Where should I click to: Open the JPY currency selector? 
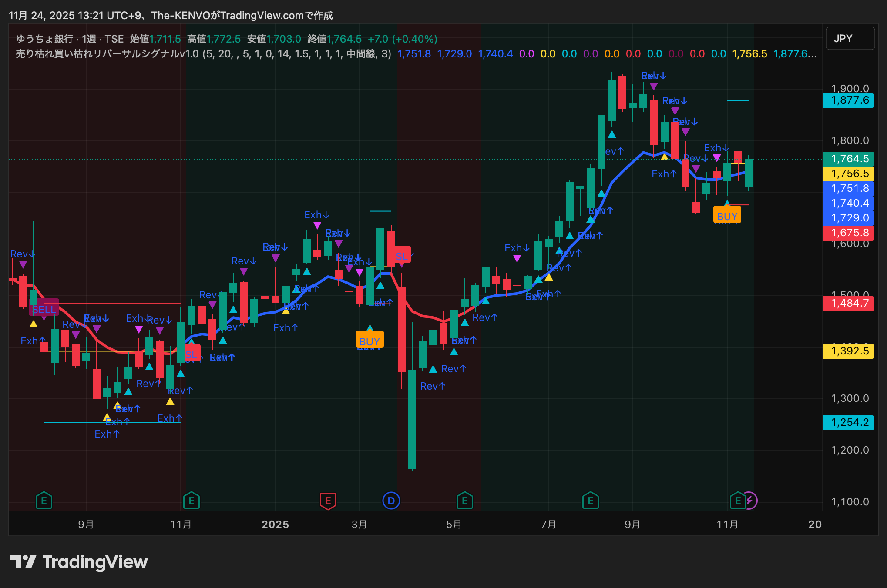pyautogui.click(x=850, y=39)
